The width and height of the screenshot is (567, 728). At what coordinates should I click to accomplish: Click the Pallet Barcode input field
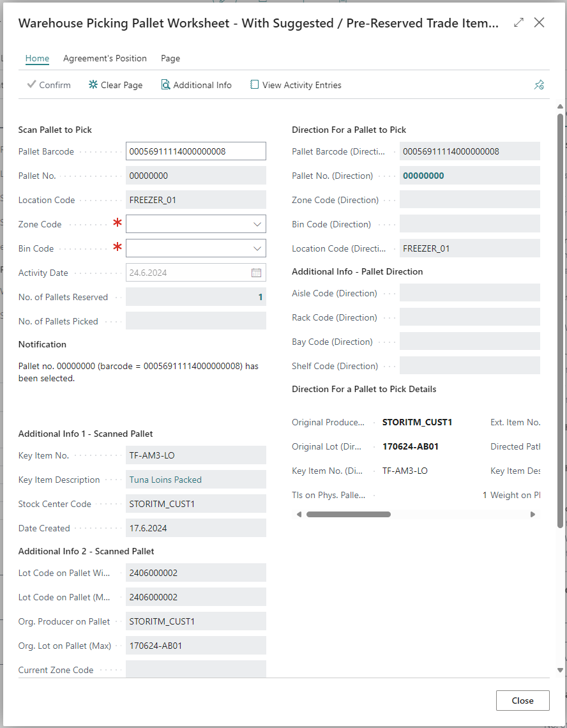[x=195, y=151]
